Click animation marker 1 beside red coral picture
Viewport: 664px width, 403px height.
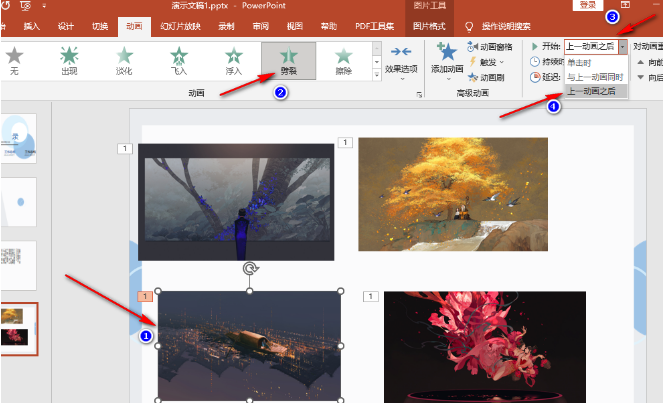(371, 296)
